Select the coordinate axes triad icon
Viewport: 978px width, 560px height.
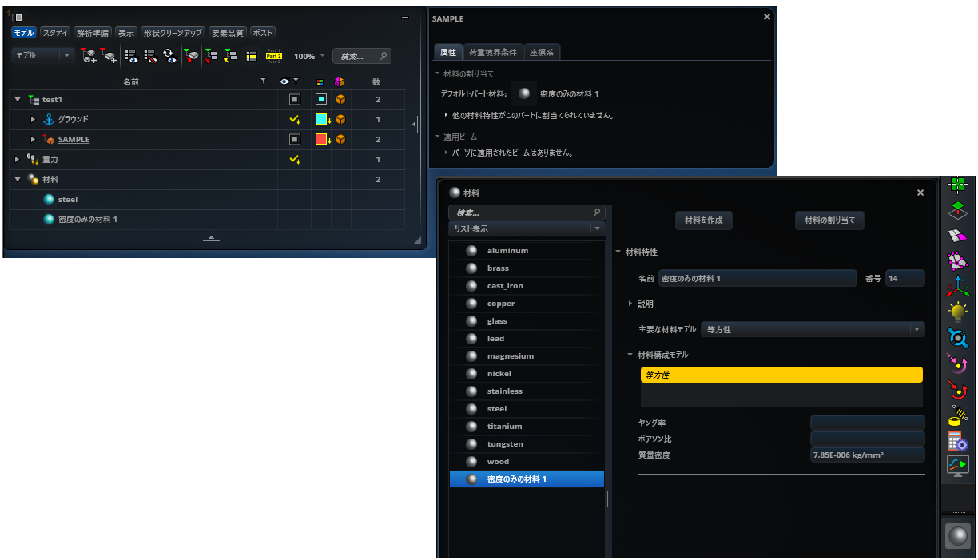click(957, 287)
